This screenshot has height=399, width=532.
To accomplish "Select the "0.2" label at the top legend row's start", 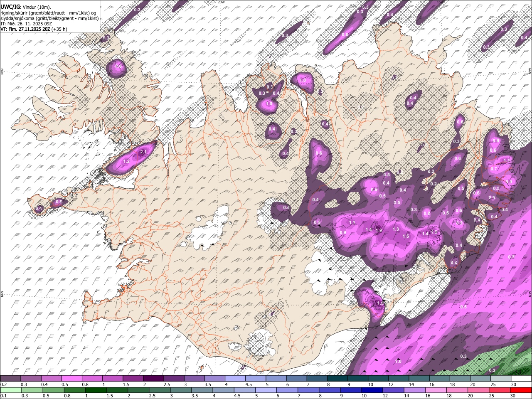I will click(x=3, y=384).
